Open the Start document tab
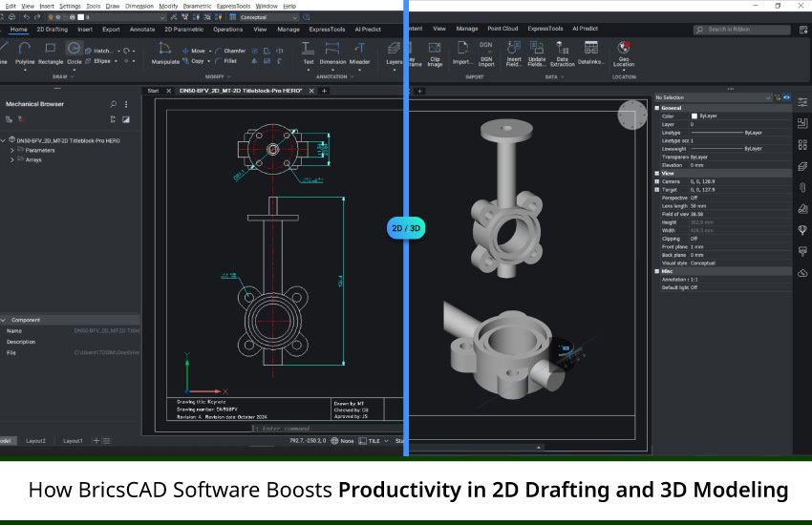812x525 pixels. [153, 91]
